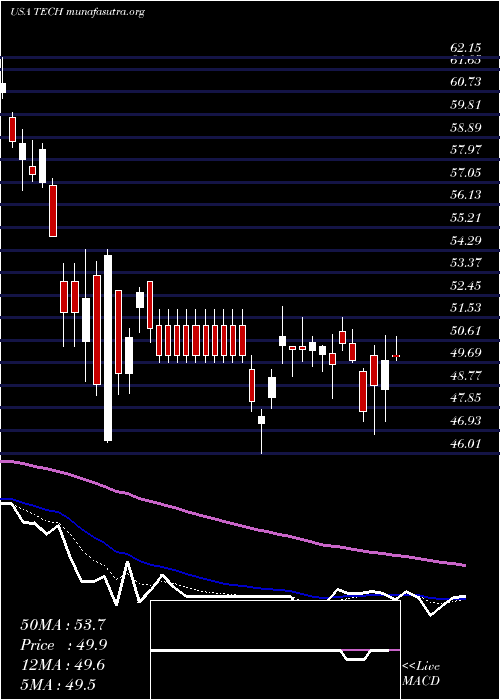Click the '<<Live MACD' label

click(x=421, y=674)
